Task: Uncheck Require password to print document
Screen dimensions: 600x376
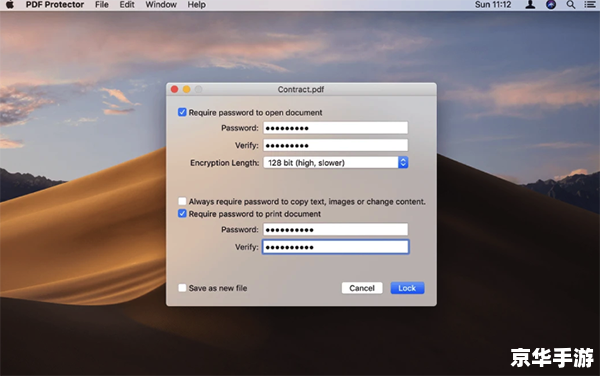Action: coord(182,213)
